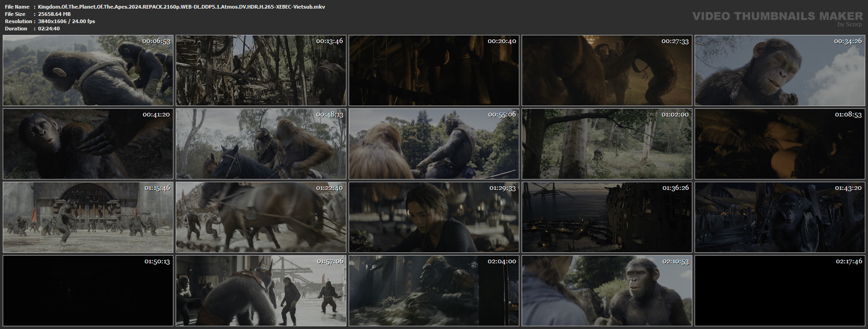Screen dimensions: 868x329
Task: Click the thumbnail timestamped 01:43:20
Action: [780, 217]
